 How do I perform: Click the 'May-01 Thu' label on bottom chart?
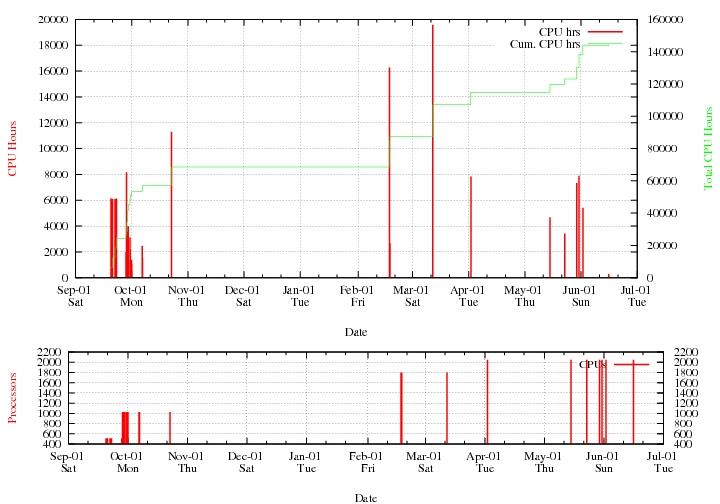(x=544, y=462)
